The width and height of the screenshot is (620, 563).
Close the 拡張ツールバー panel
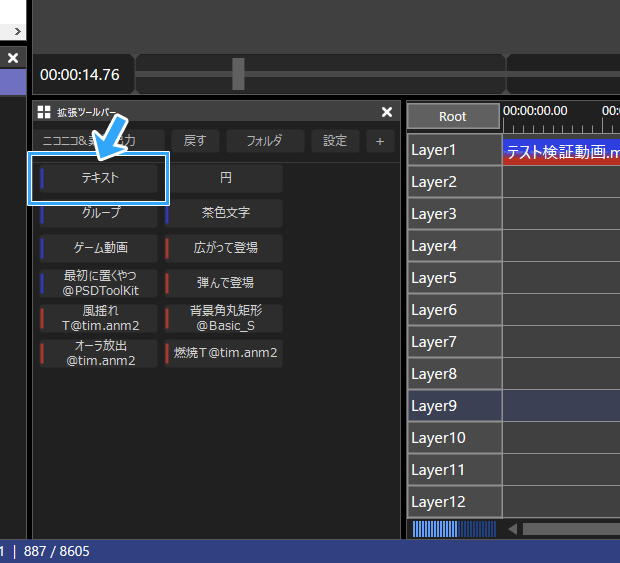(387, 112)
